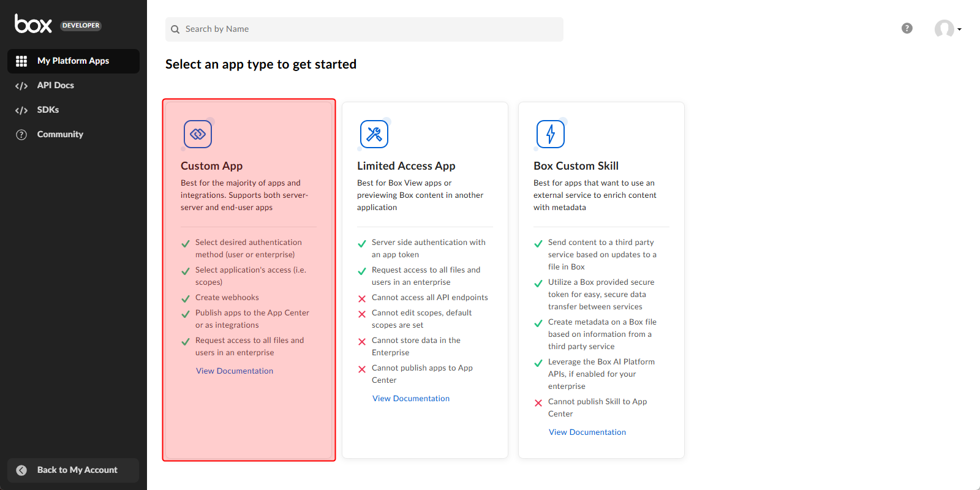Click the Limited Access App tools icon

[374, 134]
